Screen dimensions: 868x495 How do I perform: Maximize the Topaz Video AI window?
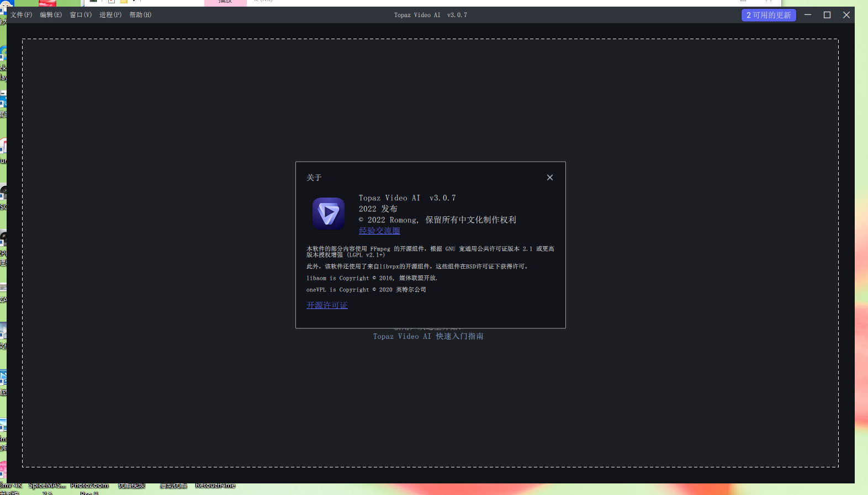[827, 15]
